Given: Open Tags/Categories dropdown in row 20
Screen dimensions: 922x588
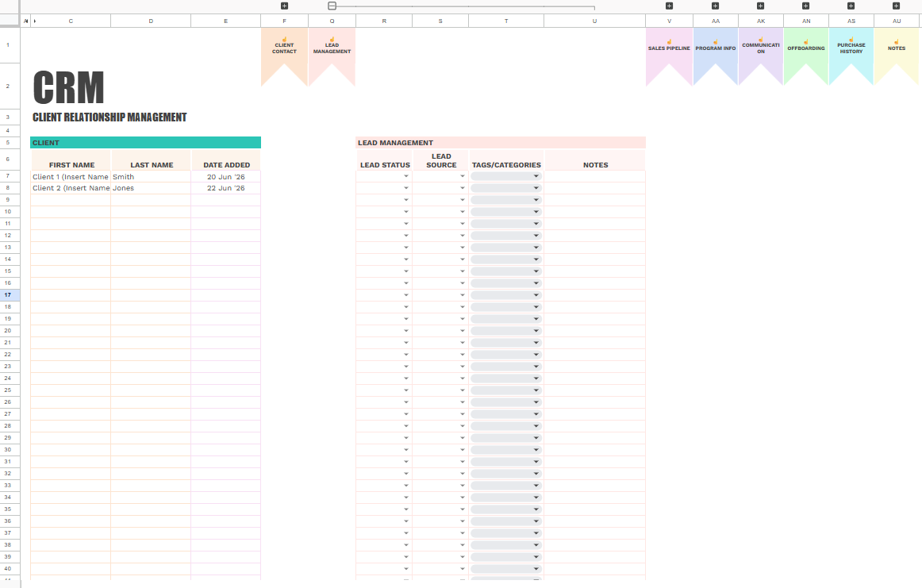Looking at the screenshot, I should click(536, 330).
